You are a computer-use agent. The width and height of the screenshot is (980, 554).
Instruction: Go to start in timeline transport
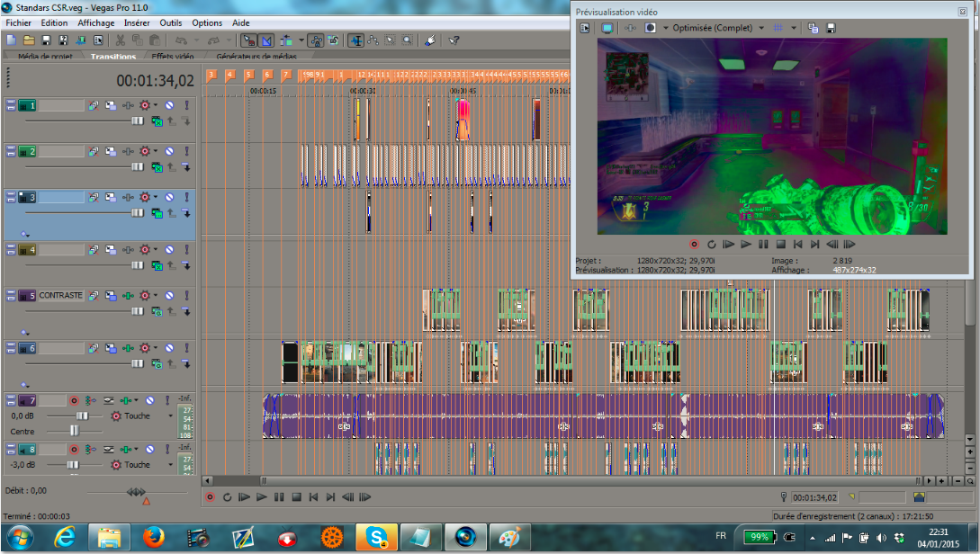314,497
